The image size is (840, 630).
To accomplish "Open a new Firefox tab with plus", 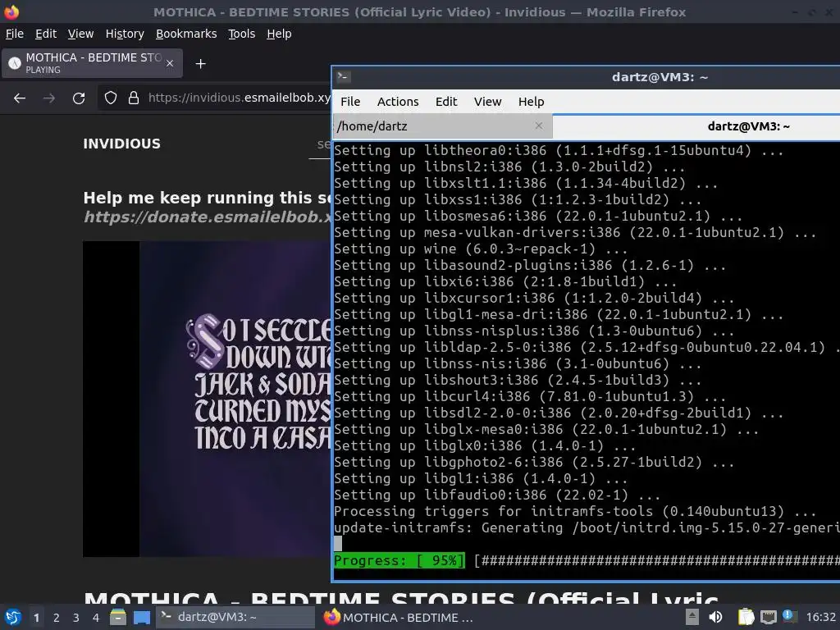I will (200, 64).
